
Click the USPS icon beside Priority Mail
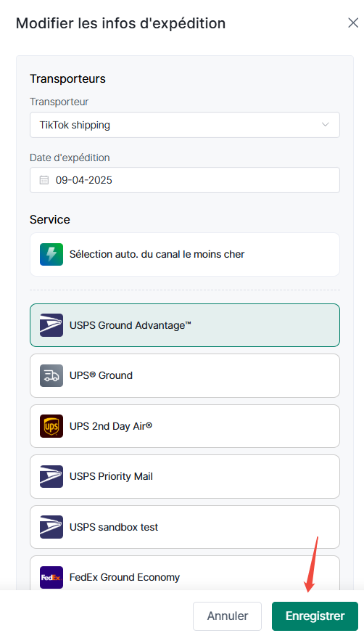point(51,476)
